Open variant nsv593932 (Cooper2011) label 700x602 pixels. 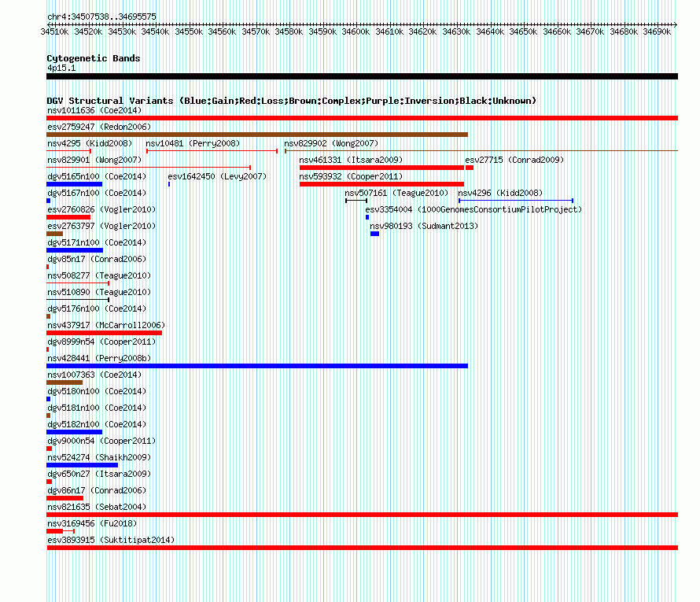click(351, 176)
